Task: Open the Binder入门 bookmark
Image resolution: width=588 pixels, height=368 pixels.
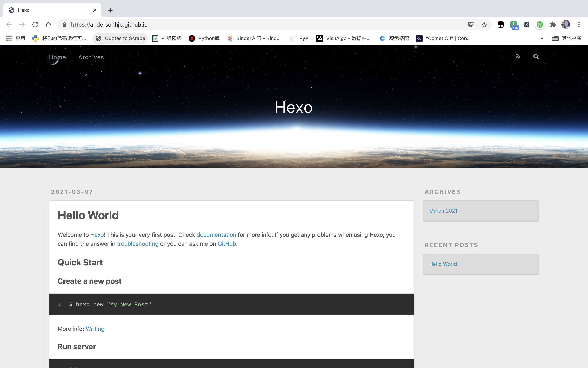Action: tap(254, 38)
